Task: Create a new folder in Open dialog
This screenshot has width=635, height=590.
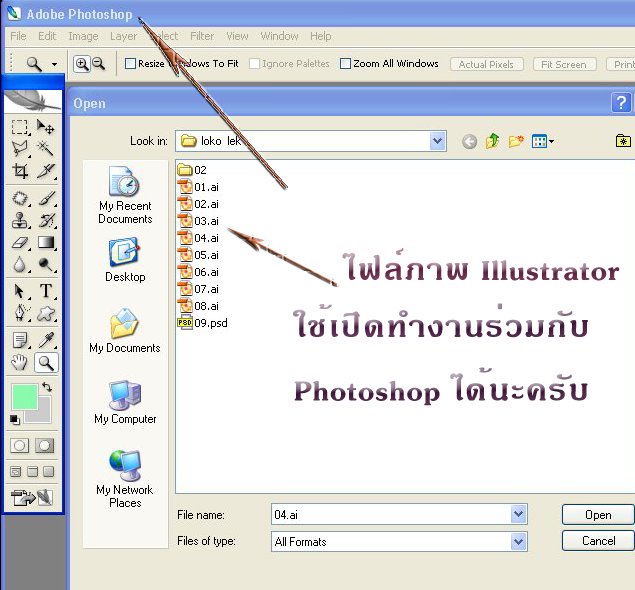Action: pyautogui.click(x=516, y=141)
